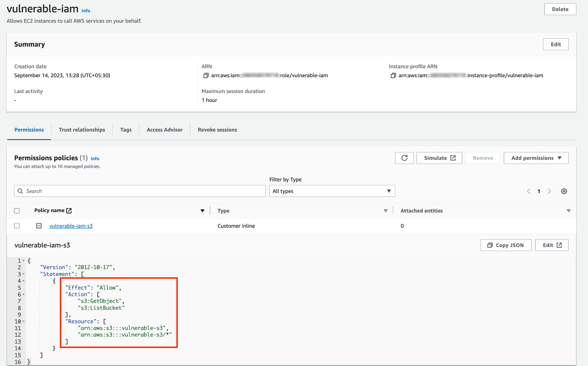588x366 pixels.
Task: Check the vulnerable-iam-s3 policy checkbox
Action: pos(17,226)
